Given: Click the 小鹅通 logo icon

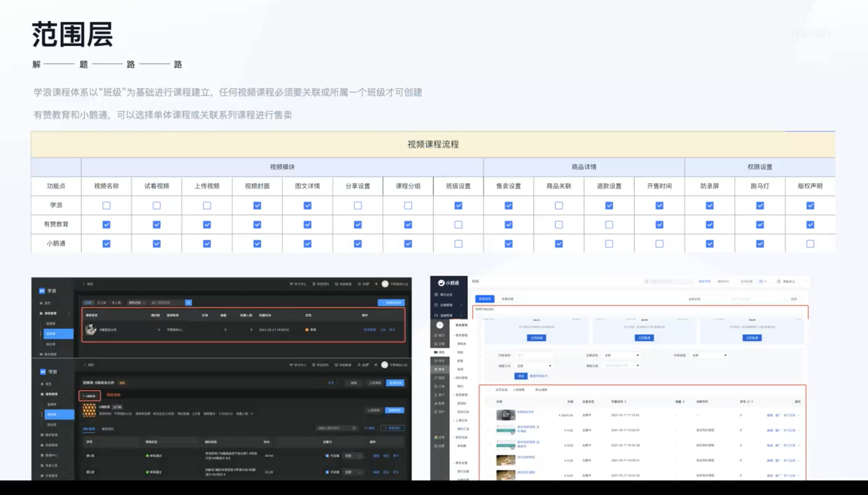Looking at the screenshot, I should [x=441, y=283].
